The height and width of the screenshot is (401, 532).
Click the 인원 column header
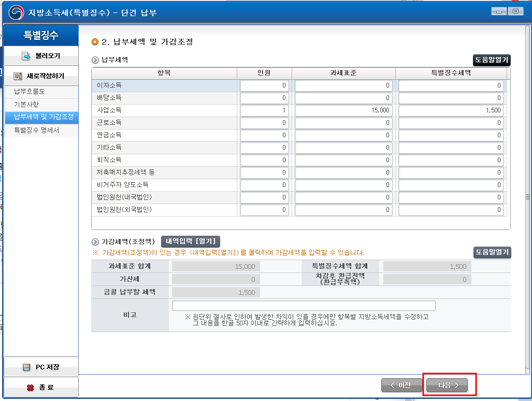click(x=264, y=73)
